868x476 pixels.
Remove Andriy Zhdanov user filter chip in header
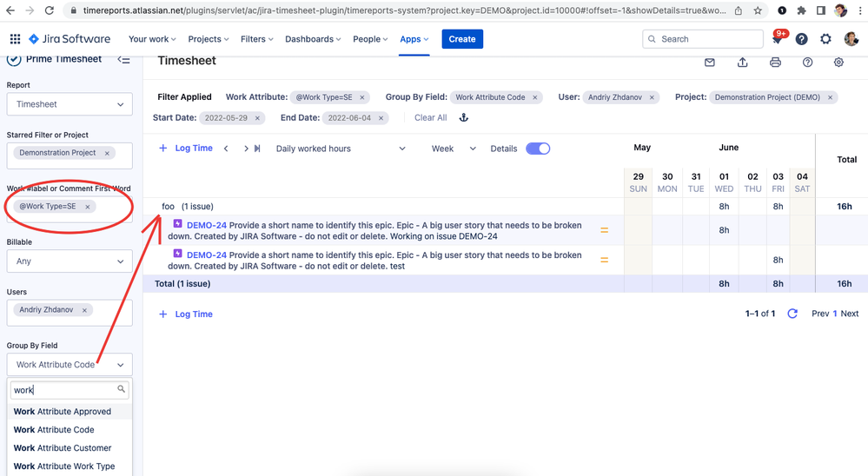(652, 97)
